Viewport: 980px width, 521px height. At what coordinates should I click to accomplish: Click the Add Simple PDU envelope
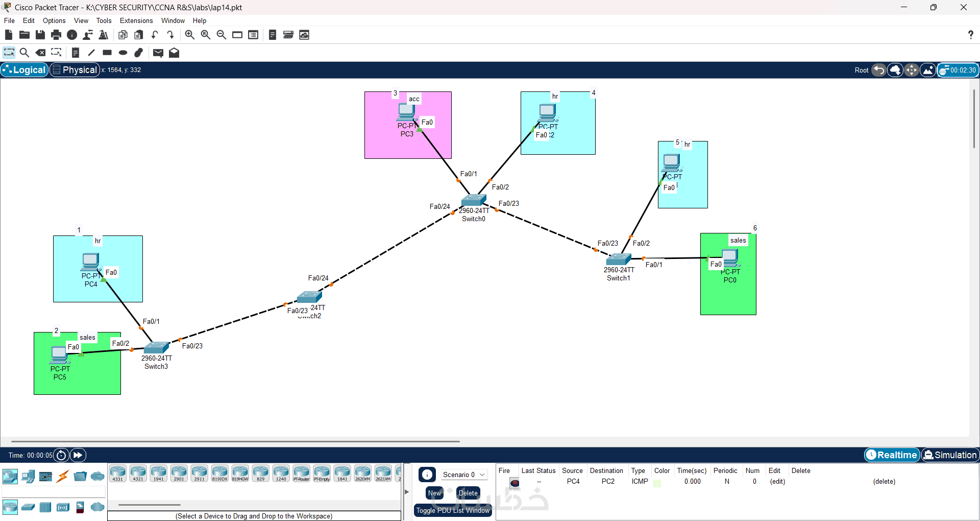coord(158,53)
